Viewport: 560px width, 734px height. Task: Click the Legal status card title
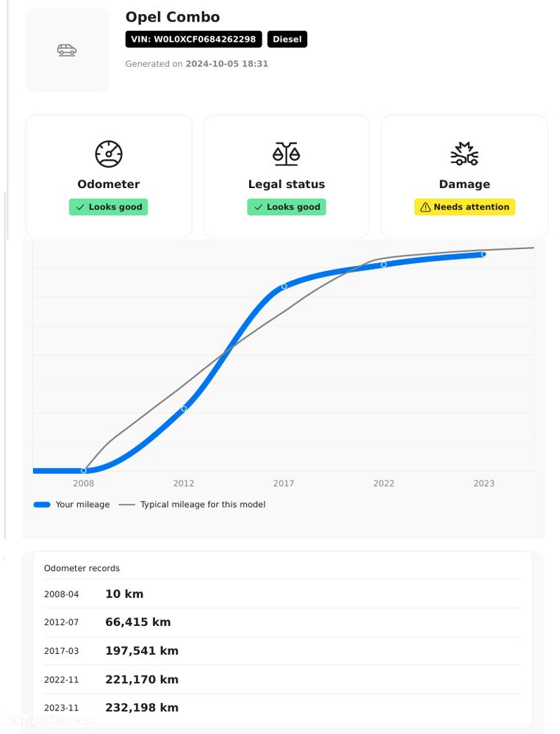[287, 184]
